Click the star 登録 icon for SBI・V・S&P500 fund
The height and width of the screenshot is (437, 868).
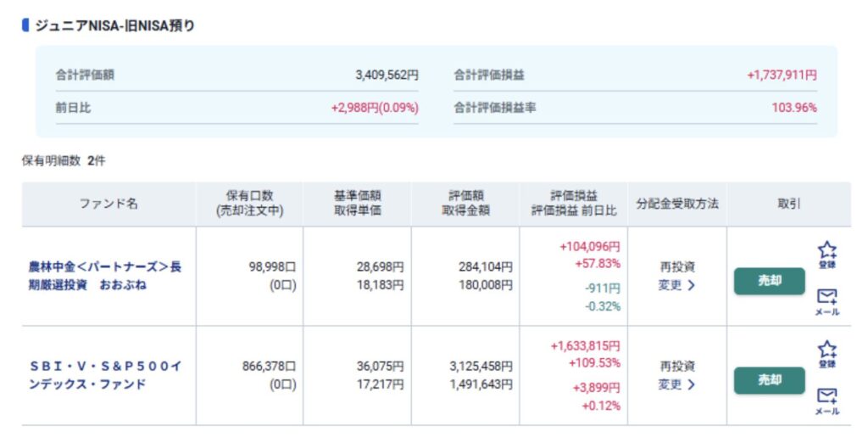(827, 351)
